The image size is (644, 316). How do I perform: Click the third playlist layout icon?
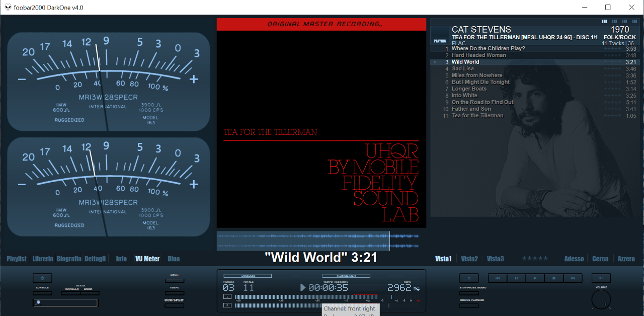tap(624, 22)
